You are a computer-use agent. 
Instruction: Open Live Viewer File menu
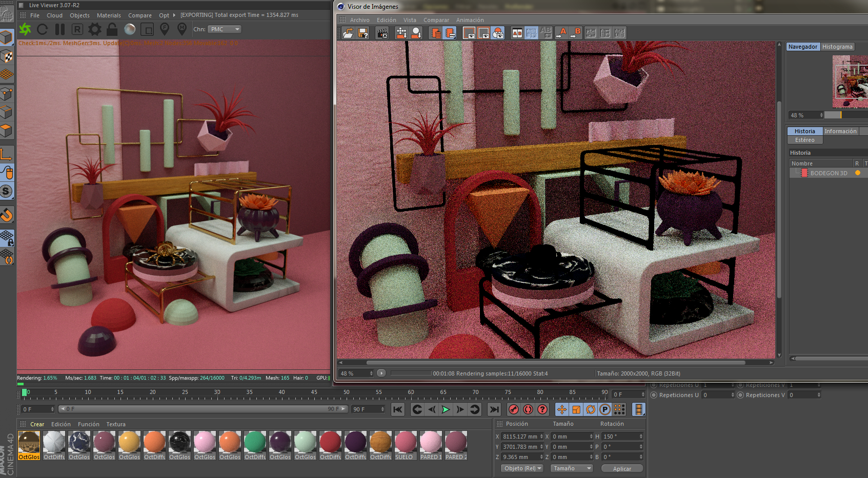coord(35,15)
